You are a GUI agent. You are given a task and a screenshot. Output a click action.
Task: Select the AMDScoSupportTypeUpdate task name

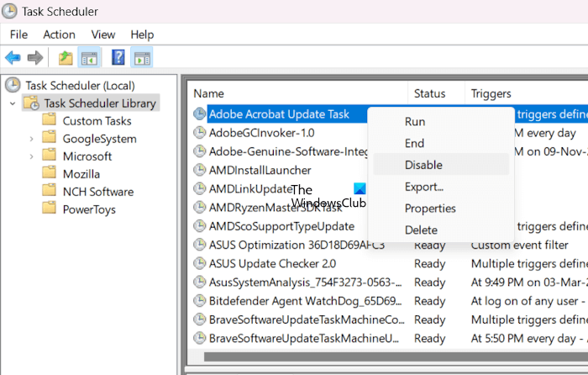point(281,226)
